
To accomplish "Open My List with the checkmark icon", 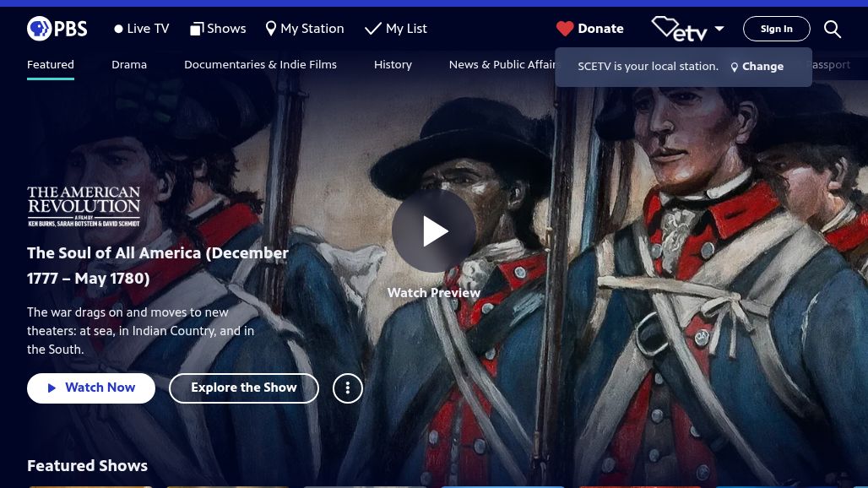I will 396,29.
